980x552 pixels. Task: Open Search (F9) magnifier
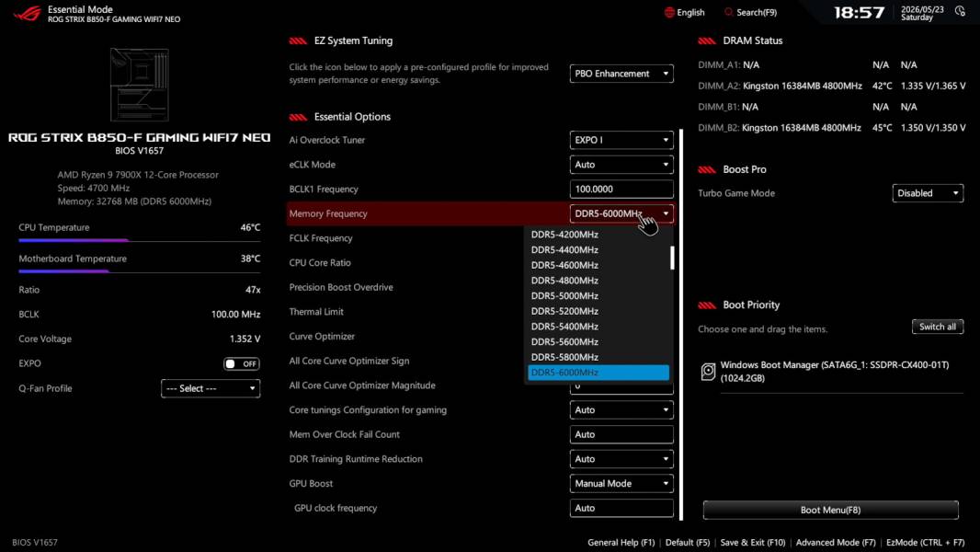[729, 13]
